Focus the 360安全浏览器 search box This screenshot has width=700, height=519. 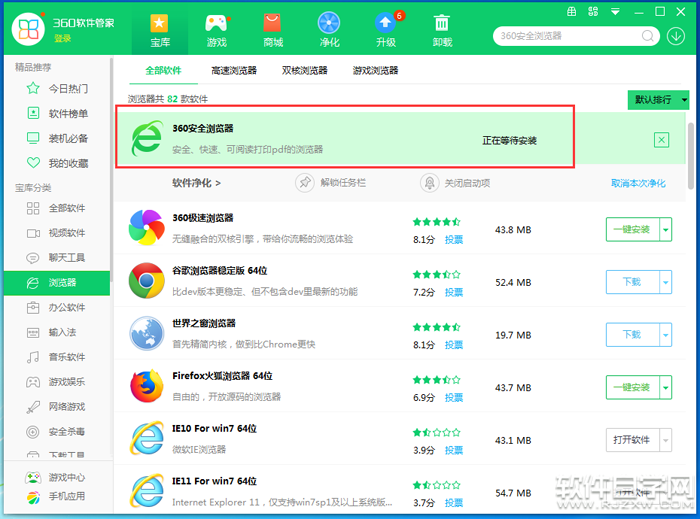(x=569, y=36)
